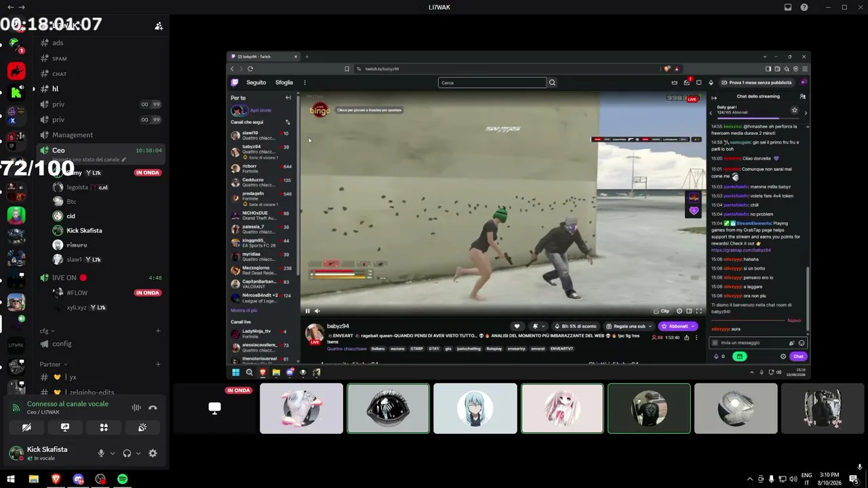Toggle noise suppression in voice panel
Image resolution: width=868 pixels, height=488 pixels.
pos(136,408)
